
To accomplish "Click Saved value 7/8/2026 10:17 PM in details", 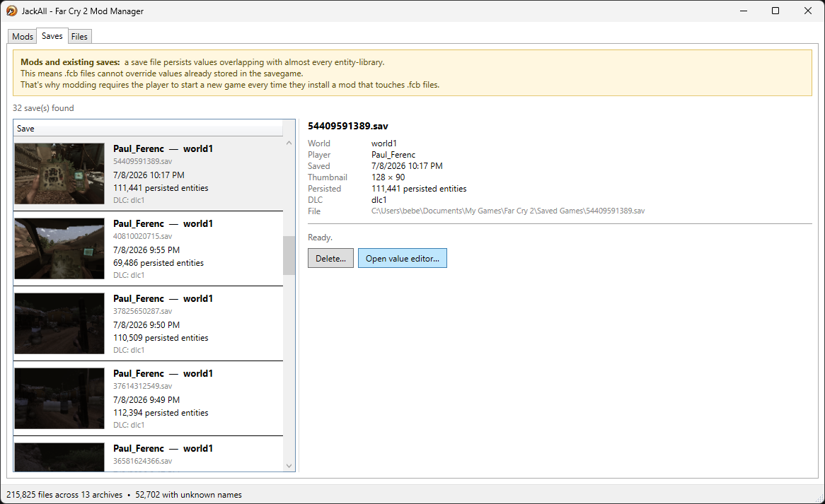I will [x=407, y=165].
